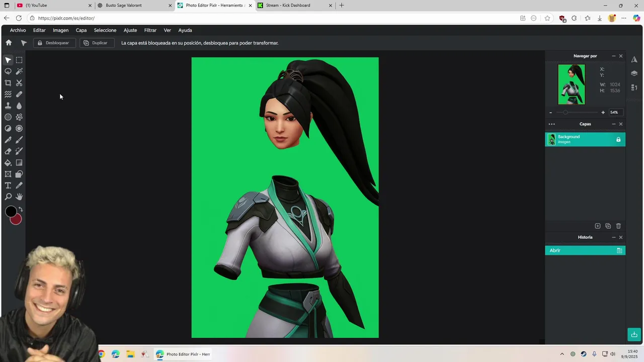Collapse the Navegar por panel
Image resolution: width=644 pixels, height=362 pixels.
click(x=613, y=56)
